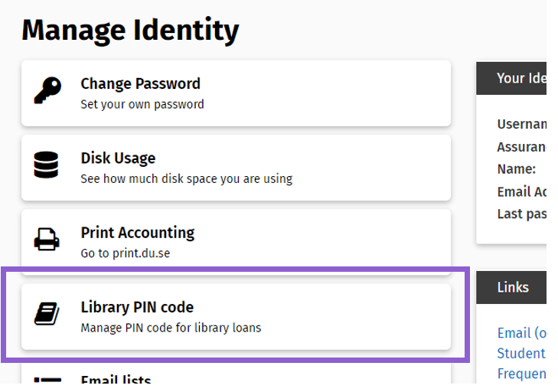Follow the Email link under Links

(521, 333)
